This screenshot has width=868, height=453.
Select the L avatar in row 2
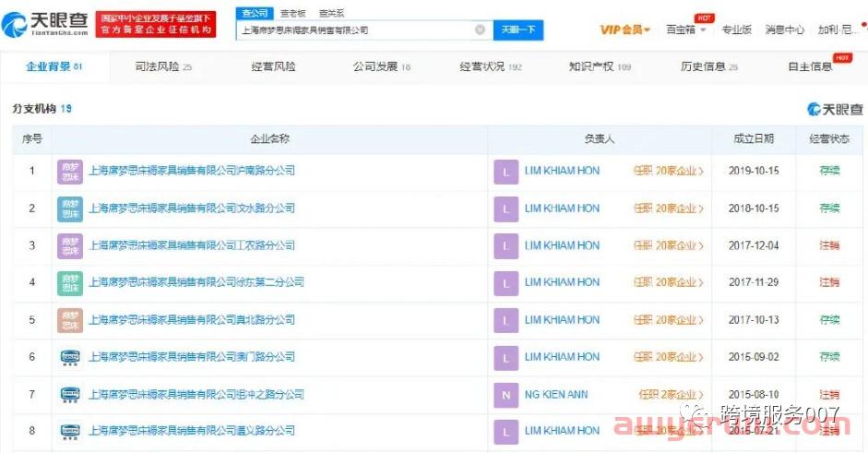point(506,209)
